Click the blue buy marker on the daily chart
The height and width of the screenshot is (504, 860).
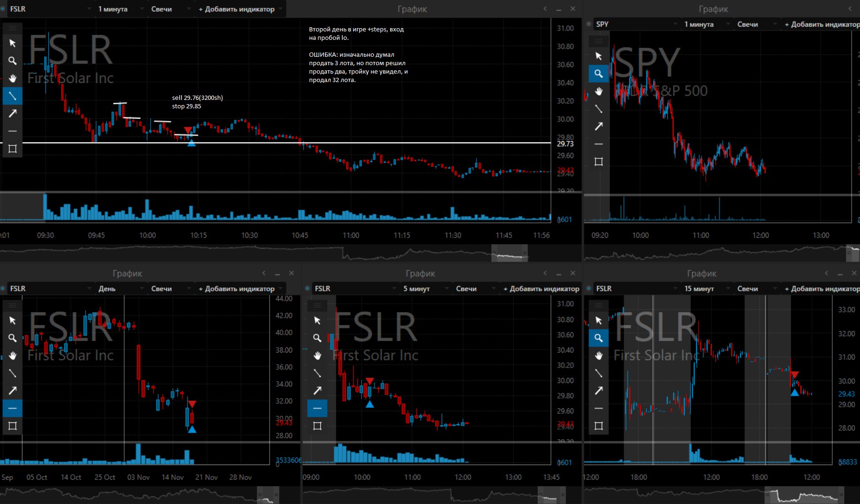click(x=192, y=429)
